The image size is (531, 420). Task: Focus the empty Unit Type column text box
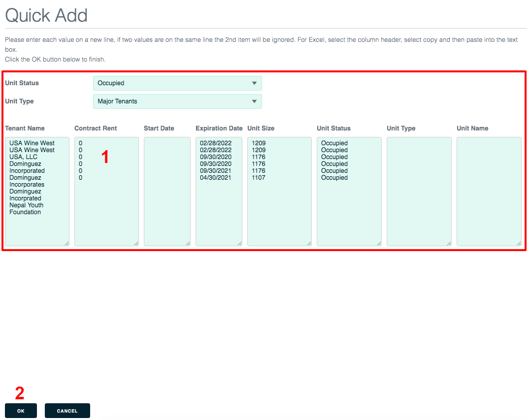[419, 191]
